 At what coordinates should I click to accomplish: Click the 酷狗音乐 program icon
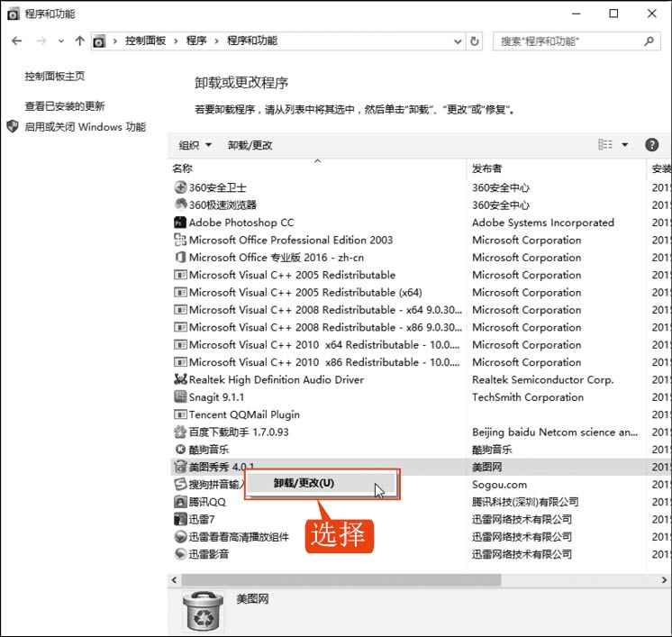coord(180,450)
